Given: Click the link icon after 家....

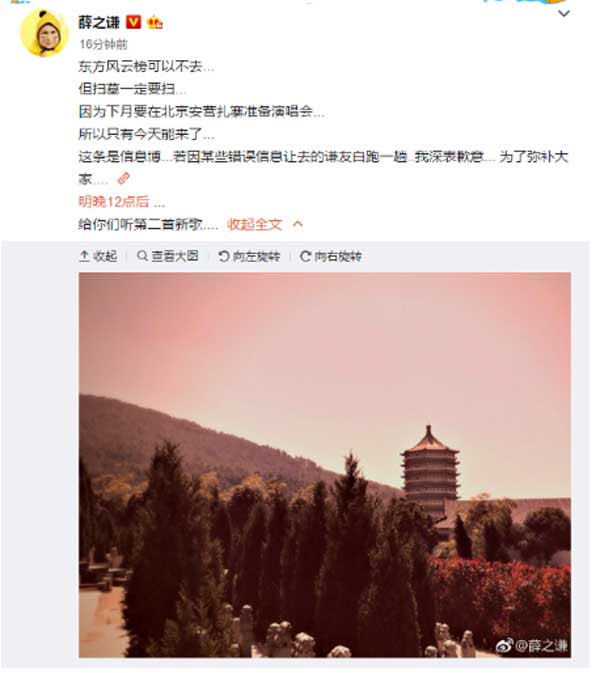Looking at the screenshot, I should click(x=124, y=178).
